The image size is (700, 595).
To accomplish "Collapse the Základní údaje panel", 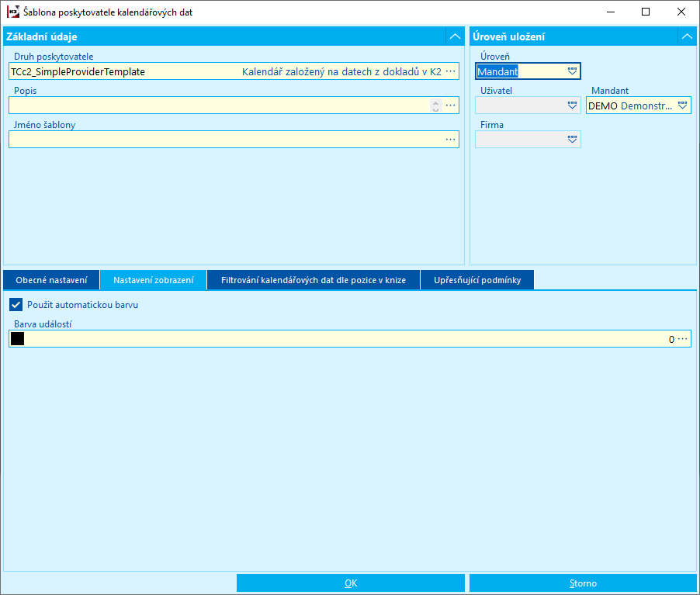I will 455,36.
